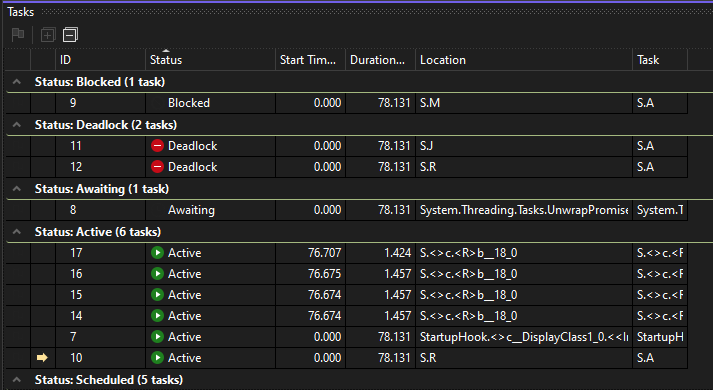Click the StartupH task cell for task 7
The height and width of the screenshot is (390, 713).
[x=660, y=337]
